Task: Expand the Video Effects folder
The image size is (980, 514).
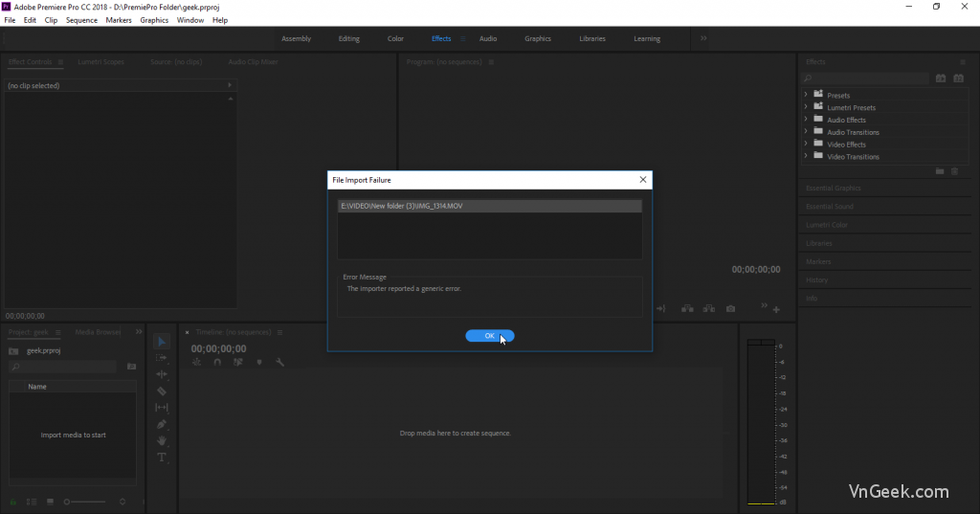Action: (x=806, y=144)
